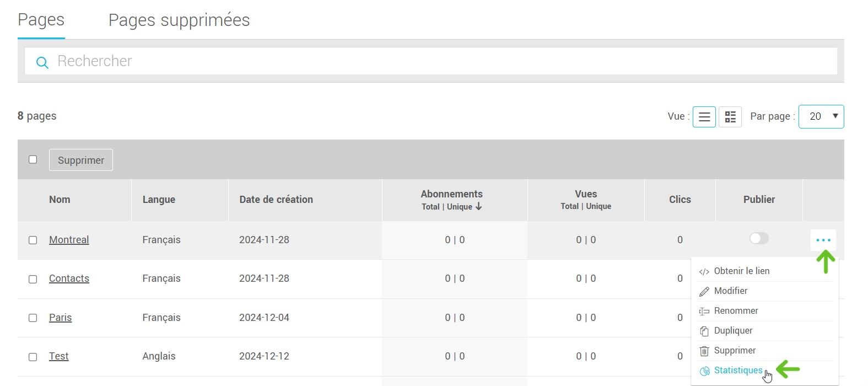Click the Anglais language cell
868x386 pixels.
[x=159, y=356]
